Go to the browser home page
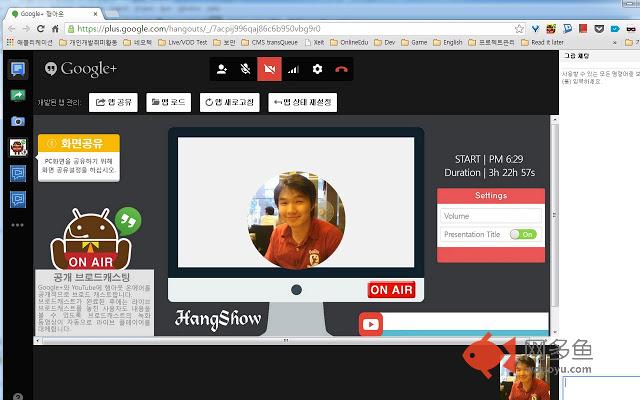Viewport: 640px width, 400px height. [x=55, y=29]
